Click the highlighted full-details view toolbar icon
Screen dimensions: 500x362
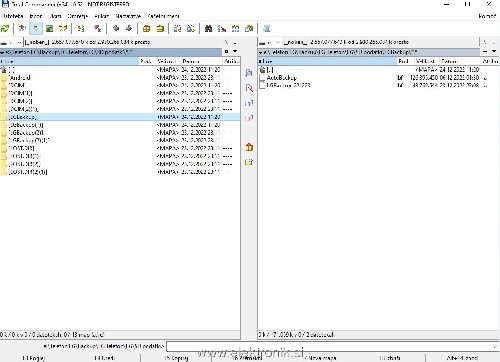(x=36, y=29)
